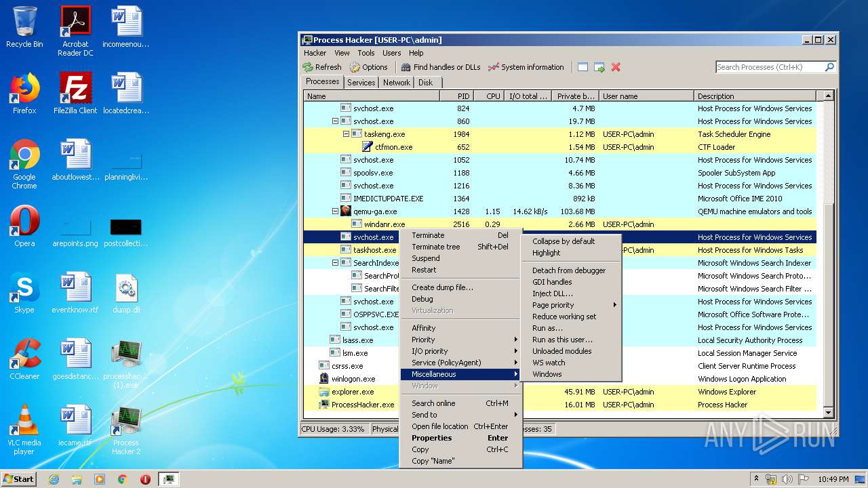Choose Terminate from context menu

pyautogui.click(x=460, y=235)
